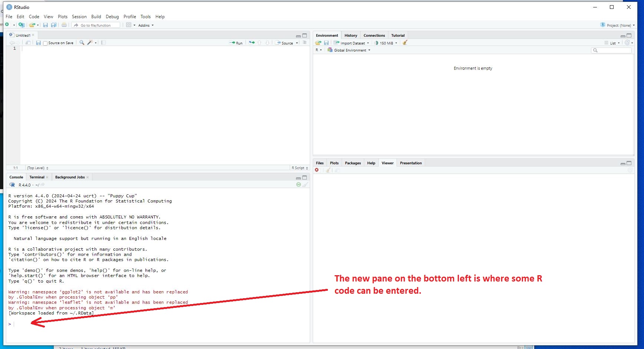Open the Import Dataset dropdown

[352, 43]
